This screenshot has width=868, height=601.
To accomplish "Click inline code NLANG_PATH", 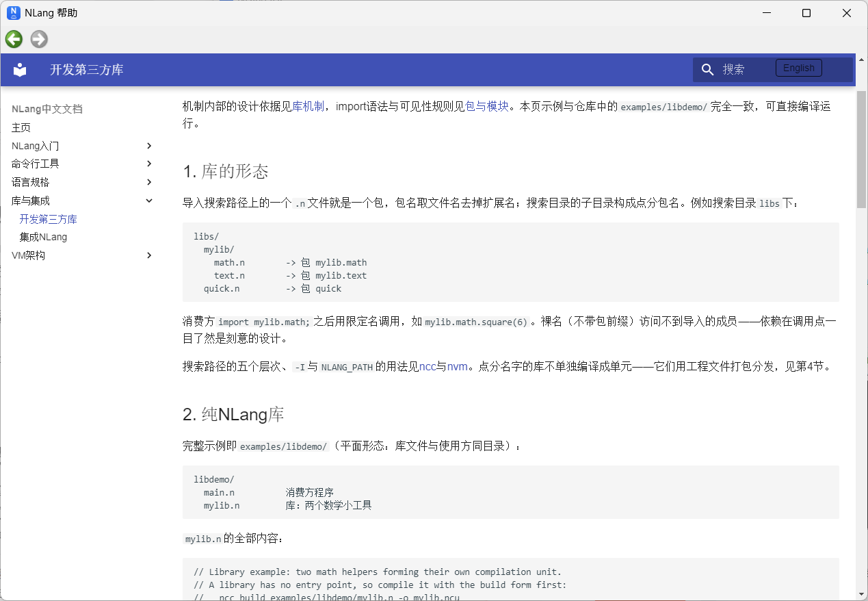I will [x=347, y=367].
